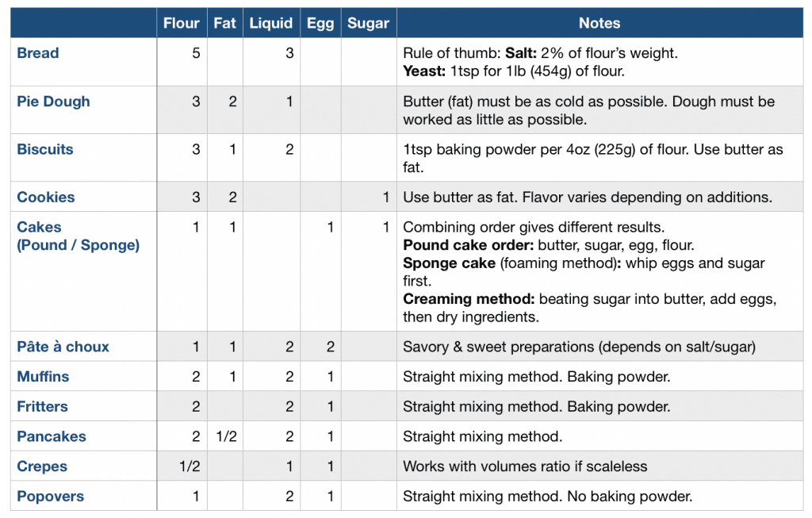Viewport: 812px width, 518px height.
Task: Select the Muffins row label
Action: point(43,377)
